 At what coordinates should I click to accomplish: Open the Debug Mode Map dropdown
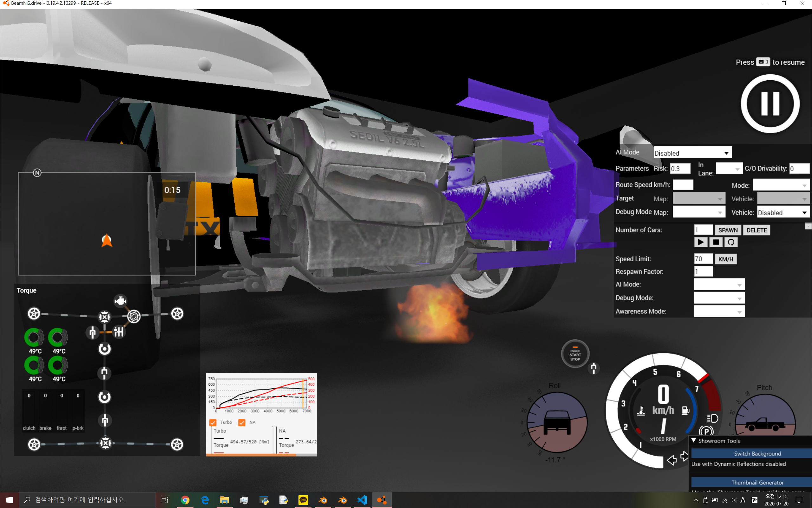(x=699, y=212)
